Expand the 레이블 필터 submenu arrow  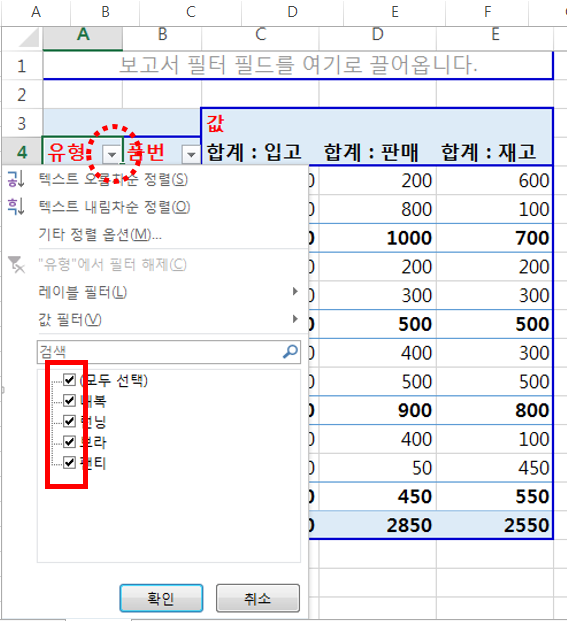click(295, 291)
